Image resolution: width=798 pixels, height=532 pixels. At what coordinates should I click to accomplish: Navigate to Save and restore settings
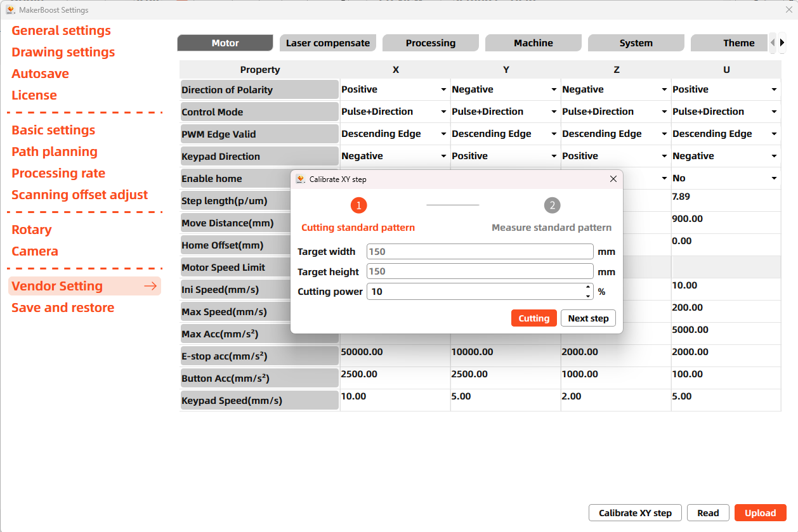tap(62, 308)
